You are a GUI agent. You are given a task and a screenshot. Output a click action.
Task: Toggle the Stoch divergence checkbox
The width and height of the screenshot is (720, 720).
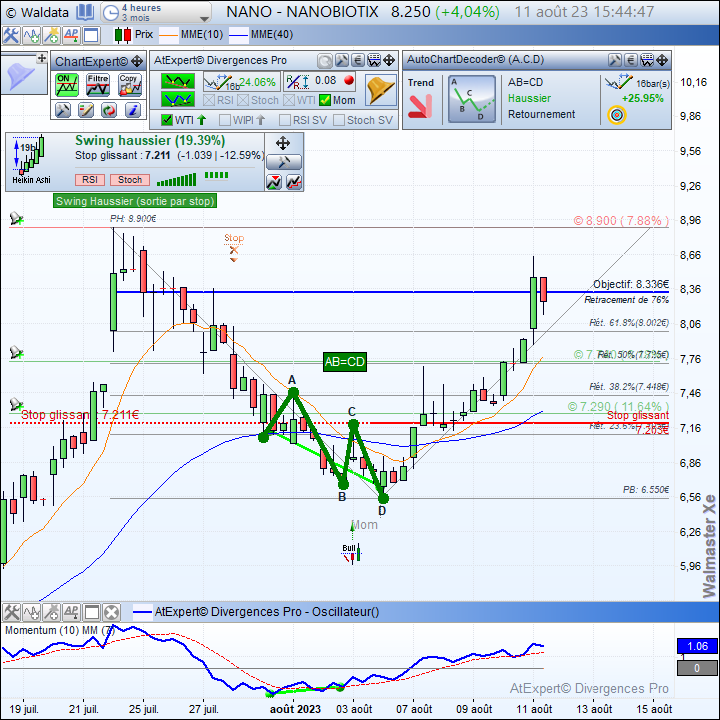(x=243, y=100)
